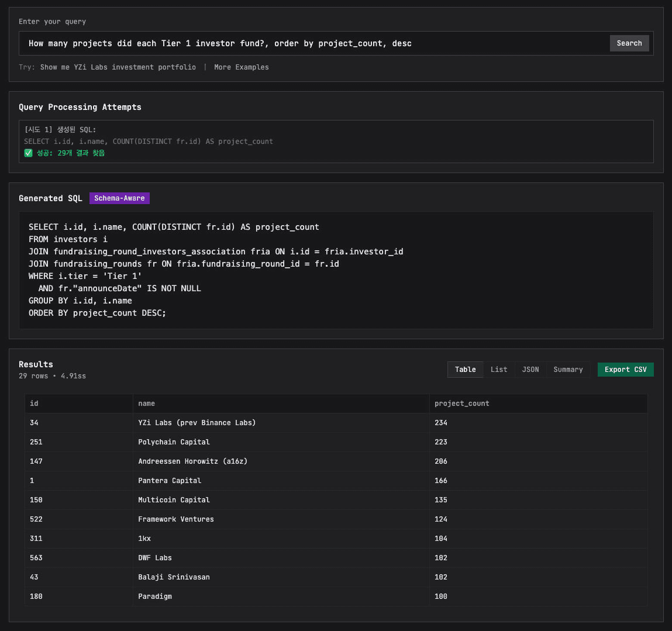Click project count 135 value
Image resolution: width=672 pixels, height=631 pixels.
[x=440, y=500]
